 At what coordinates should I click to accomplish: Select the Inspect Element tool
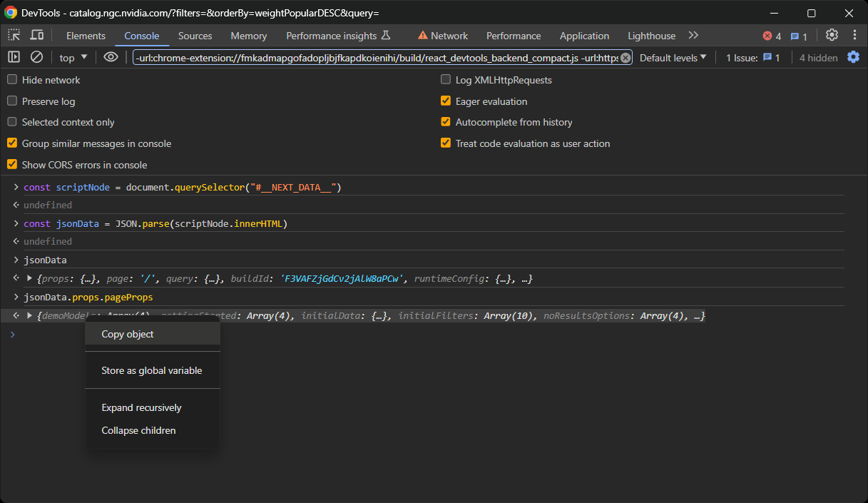pyautogui.click(x=13, y=34)
